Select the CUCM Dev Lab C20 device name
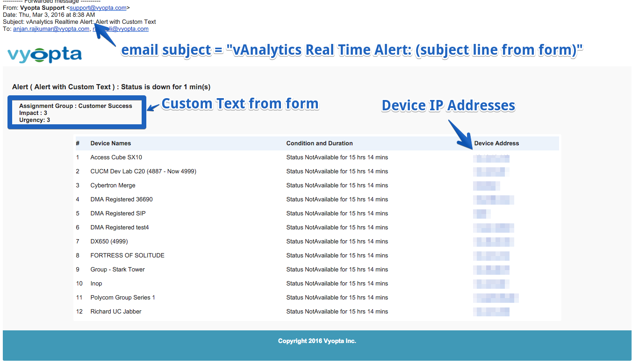 point(144,171)
